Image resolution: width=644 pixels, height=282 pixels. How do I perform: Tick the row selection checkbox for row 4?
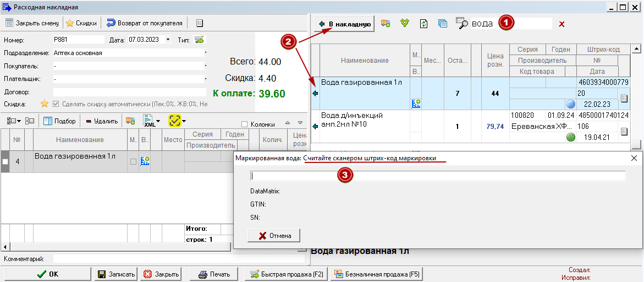(x=5, y=161)
